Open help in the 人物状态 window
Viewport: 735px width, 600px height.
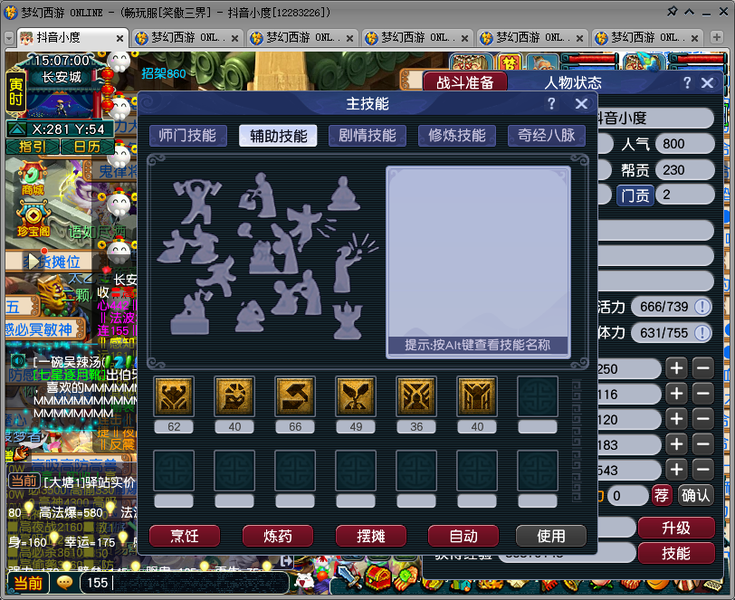tap(687, 83)
